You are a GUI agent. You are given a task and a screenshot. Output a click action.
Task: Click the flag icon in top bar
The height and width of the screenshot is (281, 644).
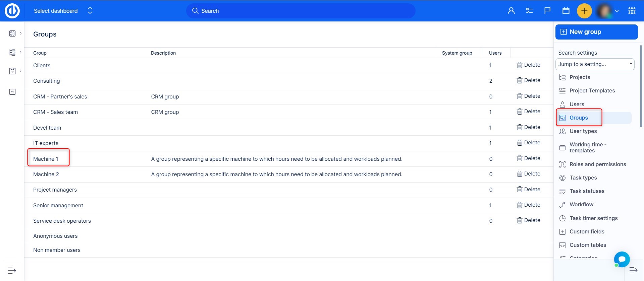point(547,11)
